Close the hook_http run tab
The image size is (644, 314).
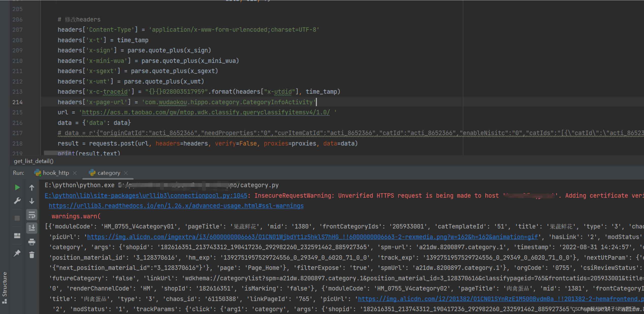(75, 173)
